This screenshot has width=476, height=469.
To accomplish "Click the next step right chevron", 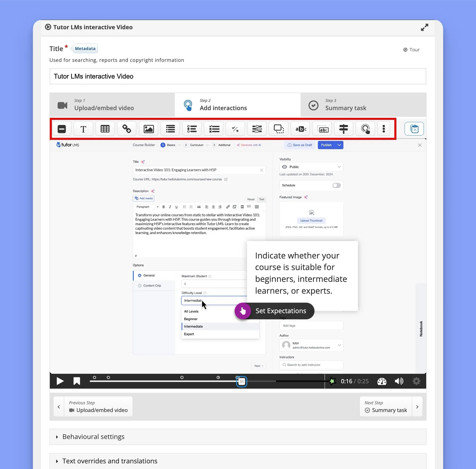I will [x=417, y=407].
